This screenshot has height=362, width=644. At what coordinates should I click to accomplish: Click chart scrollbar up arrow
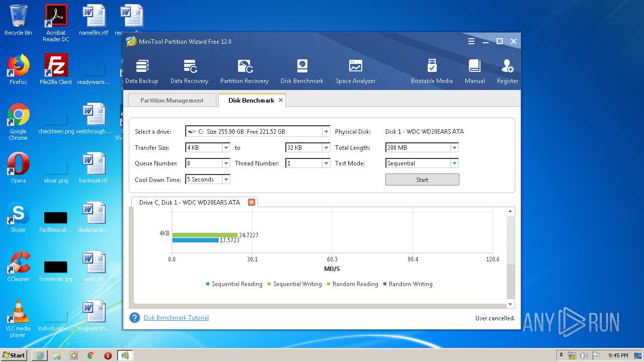tap(511, 211)
